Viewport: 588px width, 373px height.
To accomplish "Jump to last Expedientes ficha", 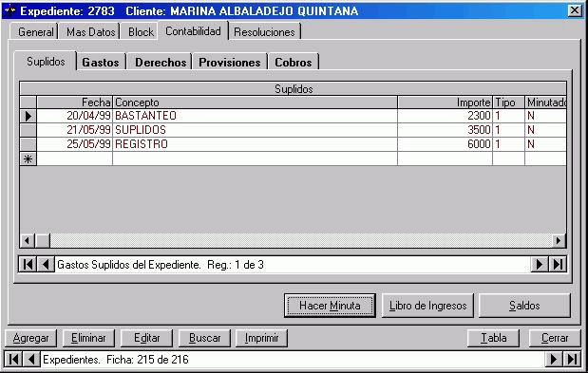I will coord(572,360).
